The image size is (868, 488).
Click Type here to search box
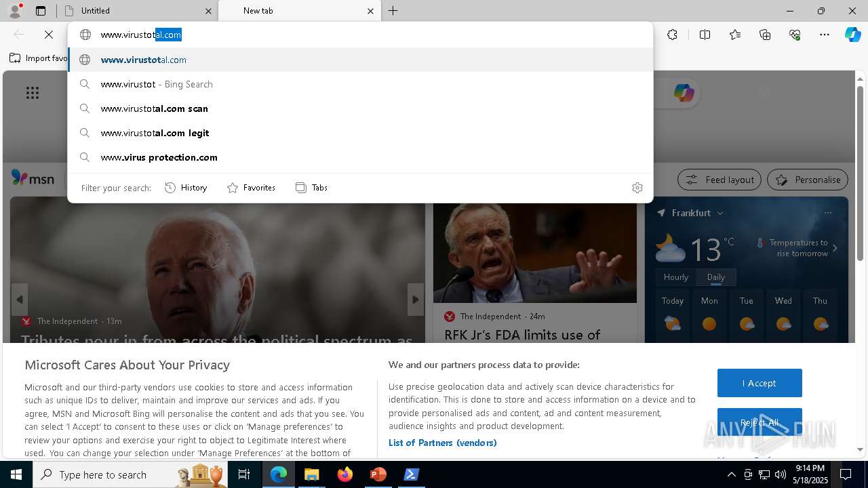click(130, 474)
